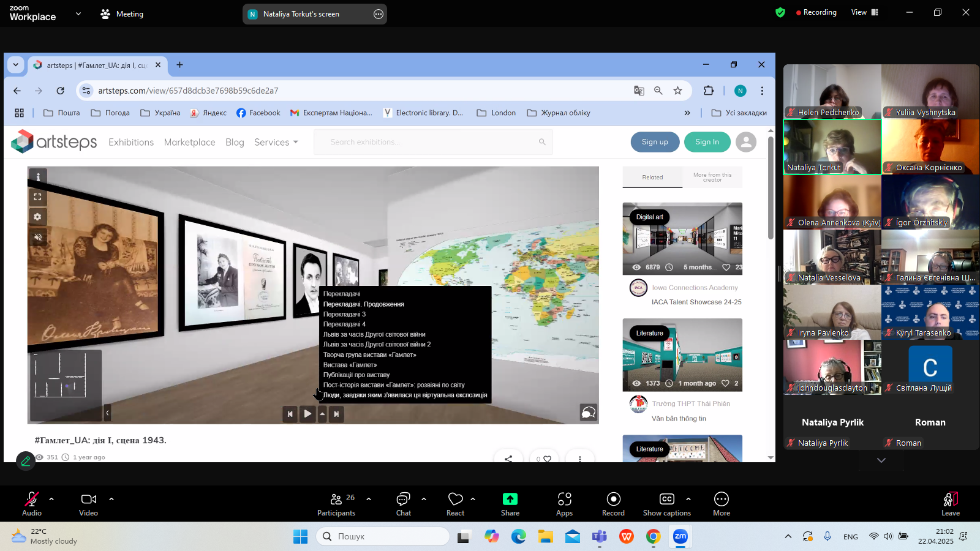Select 'Виставка «Гамлет»' from the tour list
Viewport: 980px width, 551px height.
(x=350, y=365)
